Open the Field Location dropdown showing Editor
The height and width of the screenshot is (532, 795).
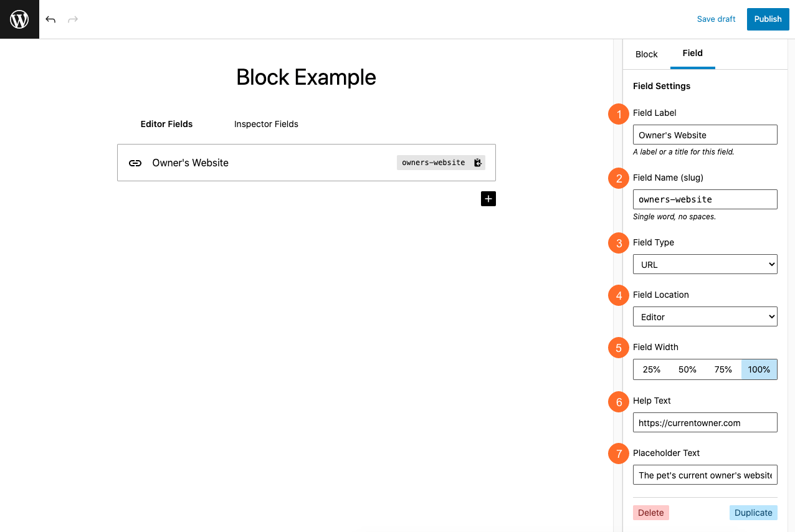coord(705,316)
